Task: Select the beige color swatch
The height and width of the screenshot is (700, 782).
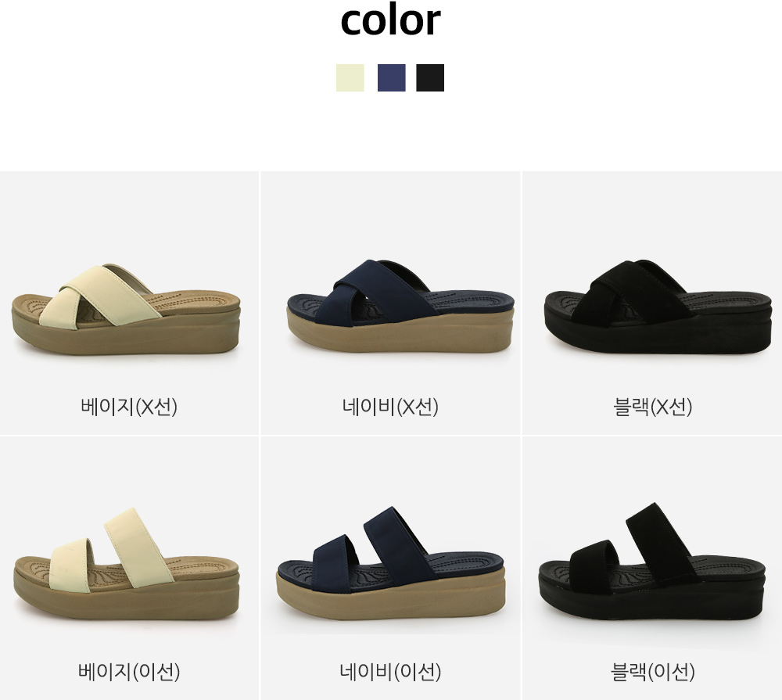Action: point(350,78)
